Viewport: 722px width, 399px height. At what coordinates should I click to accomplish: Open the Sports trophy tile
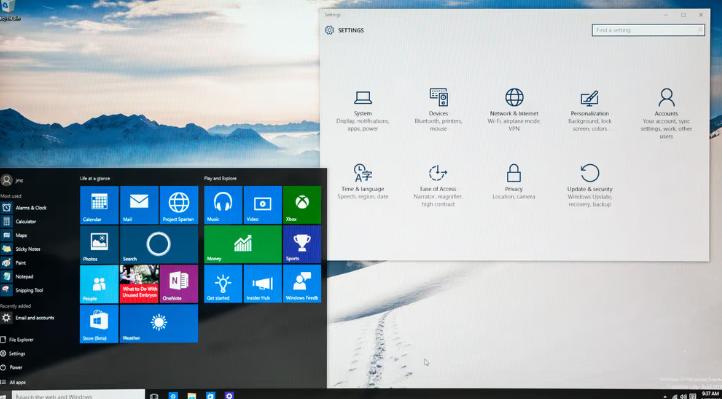pyautogui.click(x=302, y=244)
